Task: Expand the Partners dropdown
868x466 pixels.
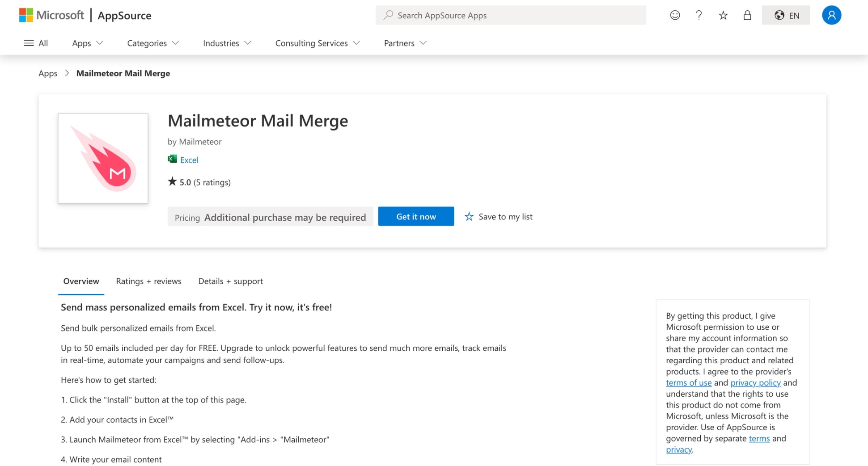Action: point(405,43)
